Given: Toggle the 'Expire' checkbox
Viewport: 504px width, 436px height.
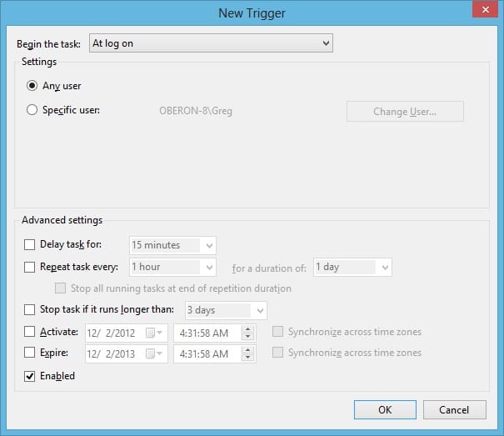Looking at the screenshot, I should point(30,353).
